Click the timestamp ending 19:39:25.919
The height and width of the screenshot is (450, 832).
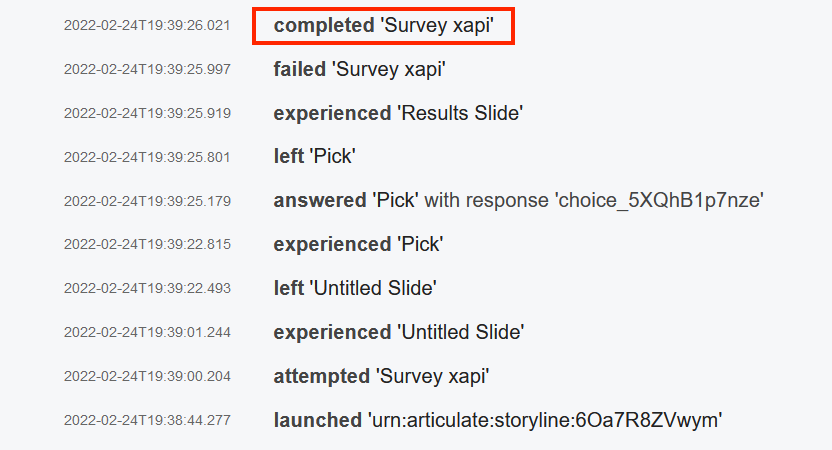[x=147, y=114]
